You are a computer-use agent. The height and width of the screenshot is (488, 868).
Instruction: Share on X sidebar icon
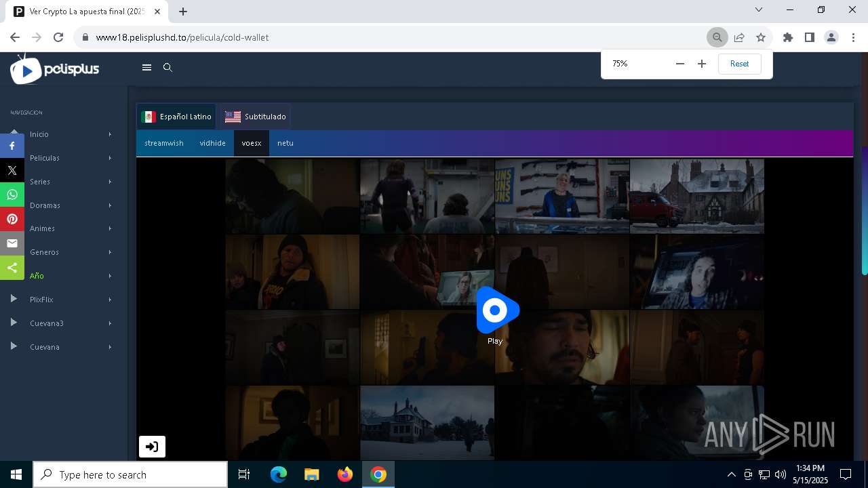point(12,170)
